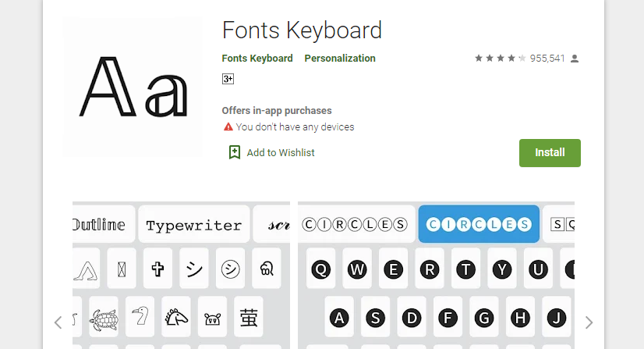Click the circled U key
The image size is (644, 349).
(x=538, y=269)
